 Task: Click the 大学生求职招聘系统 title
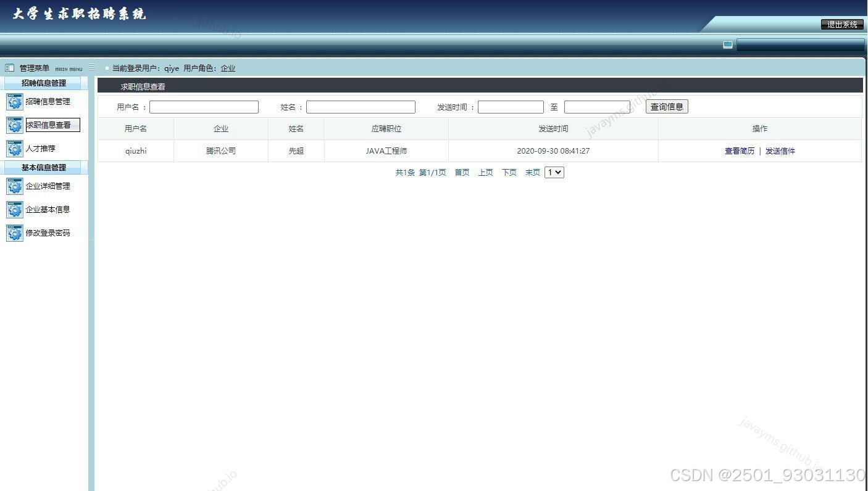[x=79, y=14]
